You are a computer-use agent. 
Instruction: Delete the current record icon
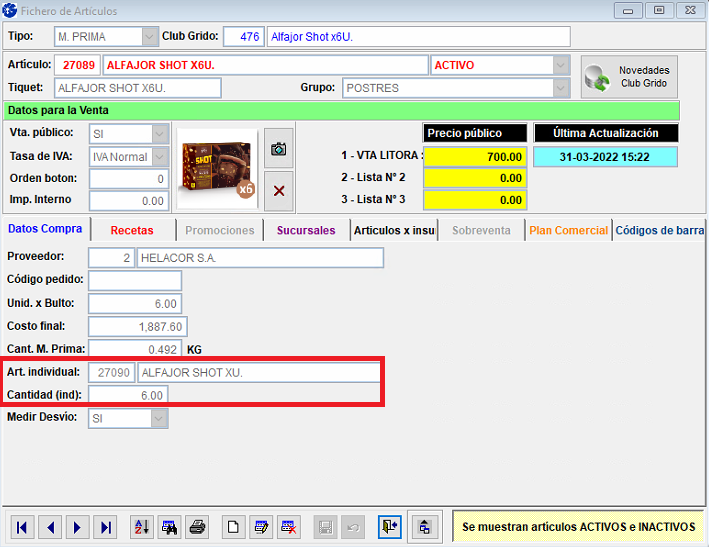(x=290, y=527)
